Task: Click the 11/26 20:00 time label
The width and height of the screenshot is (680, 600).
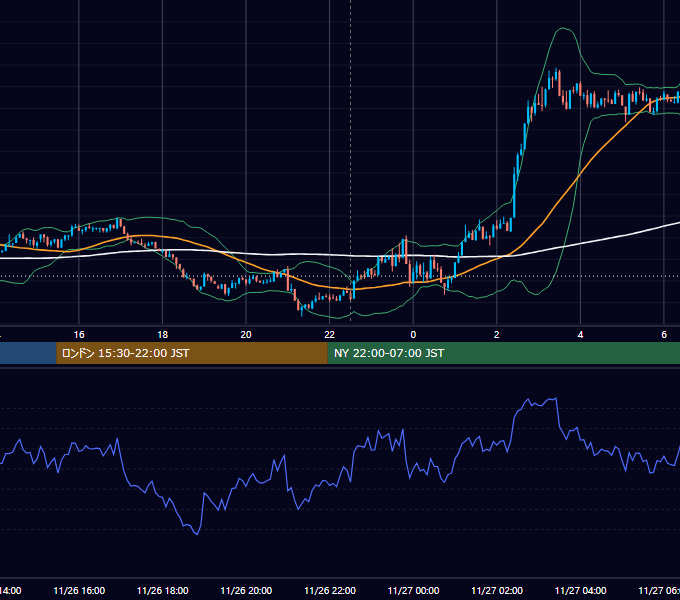Action: click(246, 591)
